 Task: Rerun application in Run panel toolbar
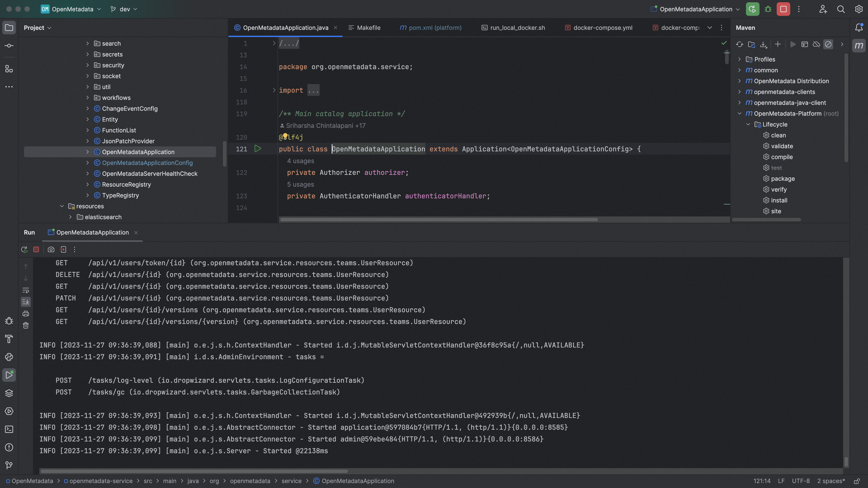pyautogui.click(x=24, y=250)
